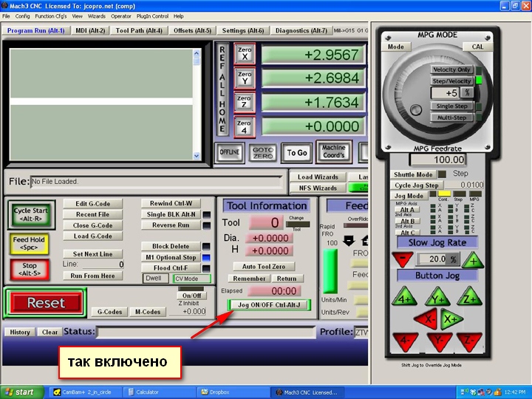Viewport: 532px width, 399px height.
Task: Decrease slow jog rate with red minus
Action: click(x=403, y=259)
